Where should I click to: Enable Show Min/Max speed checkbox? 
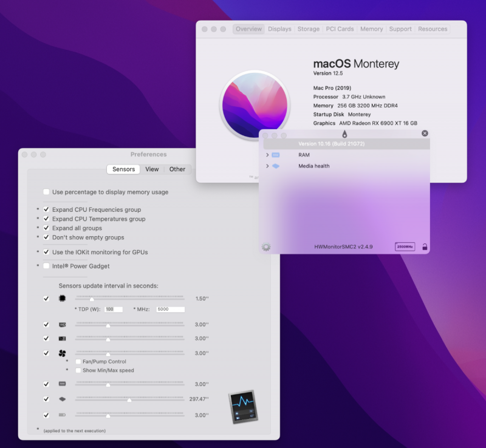(x=78, y=370)
